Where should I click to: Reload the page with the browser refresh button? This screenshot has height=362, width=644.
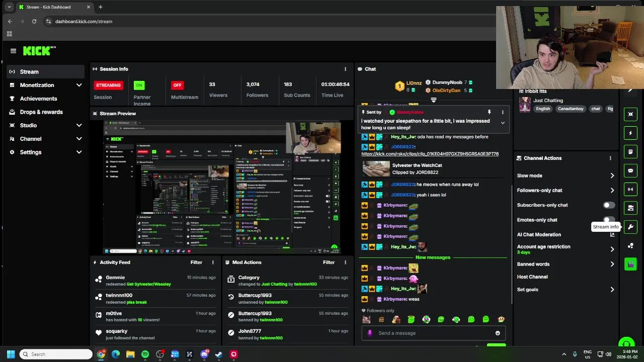34,21
